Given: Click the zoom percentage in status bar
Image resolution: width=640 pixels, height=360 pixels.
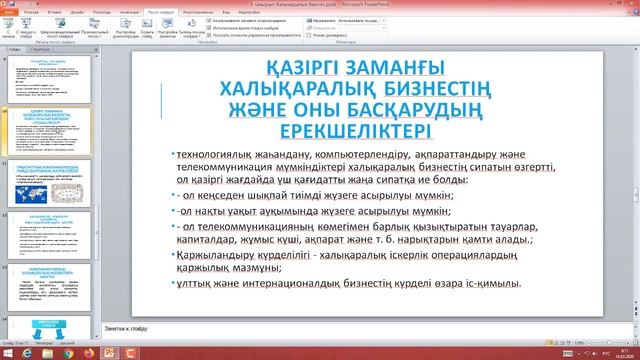Looking at the screenshot, I should click(x=579, y=343).
